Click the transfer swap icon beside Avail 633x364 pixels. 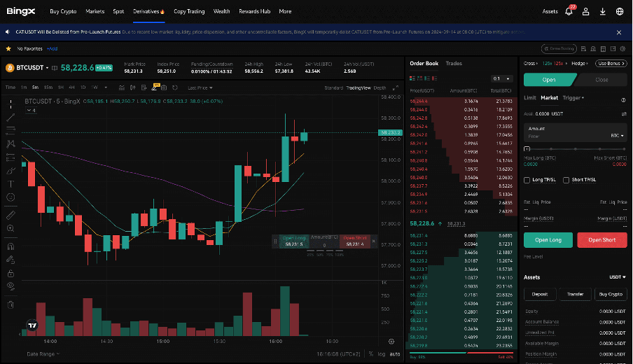624,114
